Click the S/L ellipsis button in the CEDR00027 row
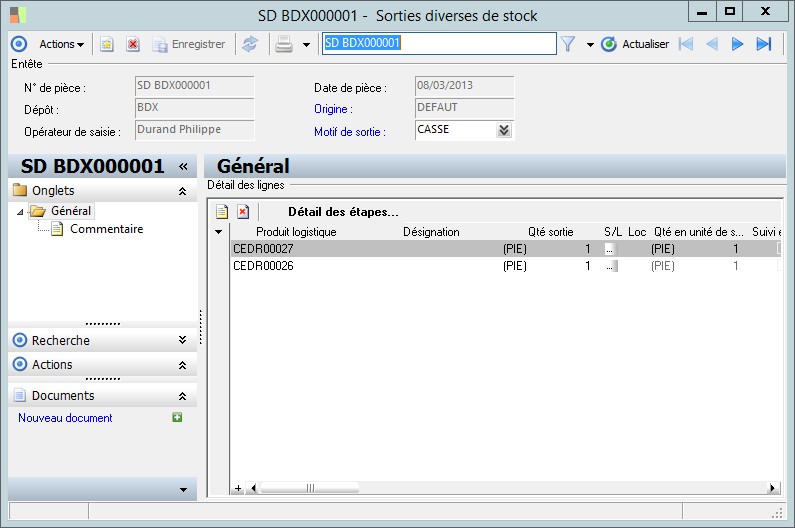 point(611,249)
